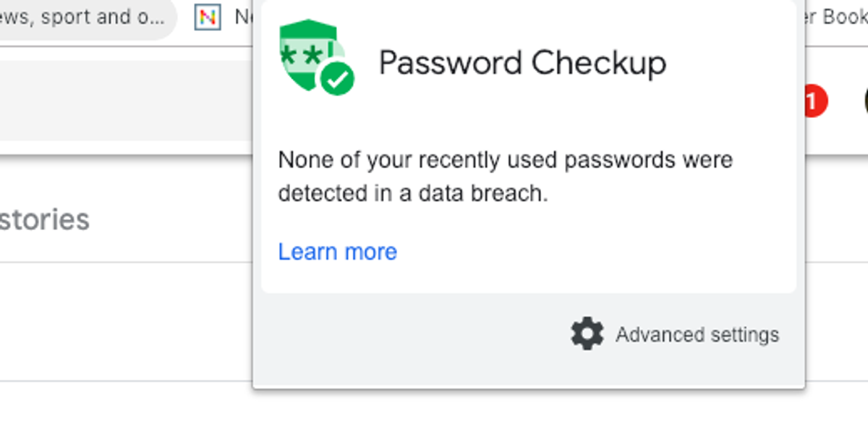The height and width of the screenshot is (435, 868).
Task: Click the breach status message text
Action: (x=505, y=176)
